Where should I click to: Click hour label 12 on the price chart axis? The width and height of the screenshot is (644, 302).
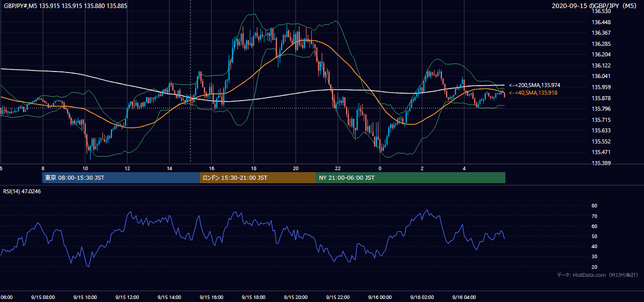(127, 168)
